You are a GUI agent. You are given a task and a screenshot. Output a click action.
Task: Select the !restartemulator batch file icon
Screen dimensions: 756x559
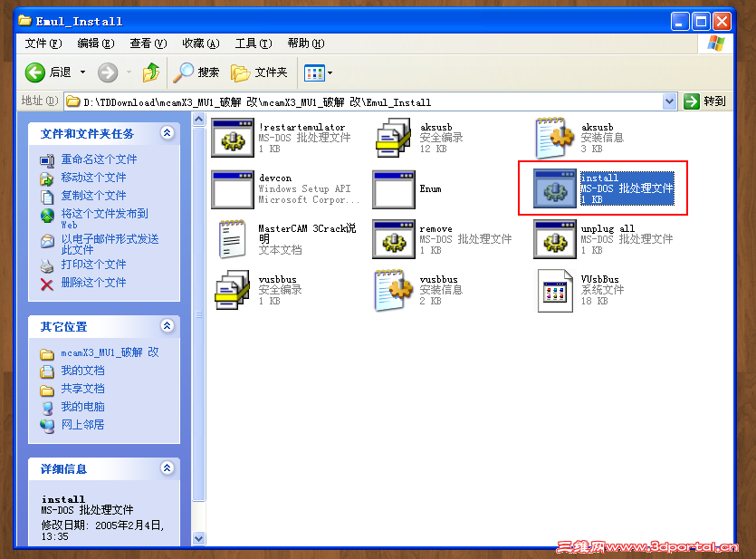[x=233, y=138]
